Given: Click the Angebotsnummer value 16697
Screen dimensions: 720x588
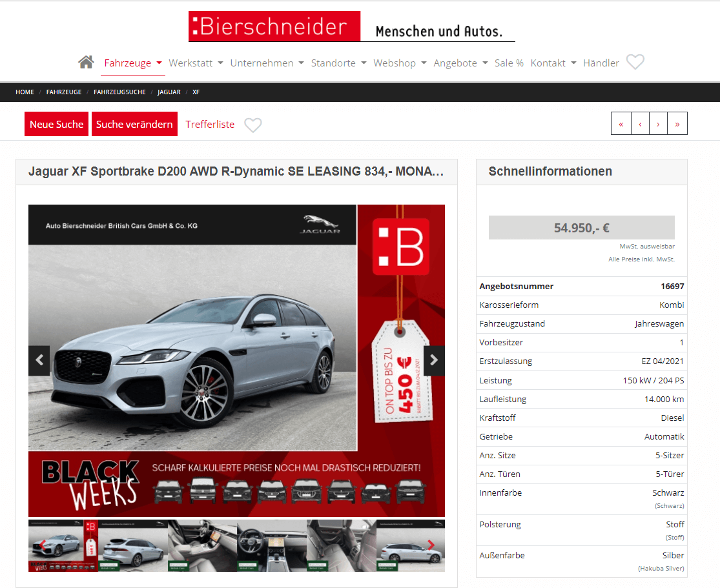Looking at the screenshot, I should click(672, 287).
